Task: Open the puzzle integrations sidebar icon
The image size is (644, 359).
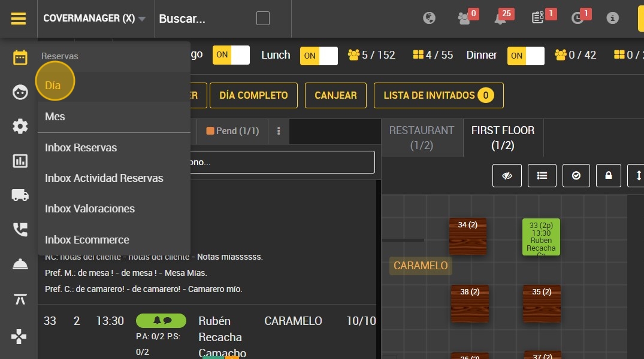Action: [19, 336]
